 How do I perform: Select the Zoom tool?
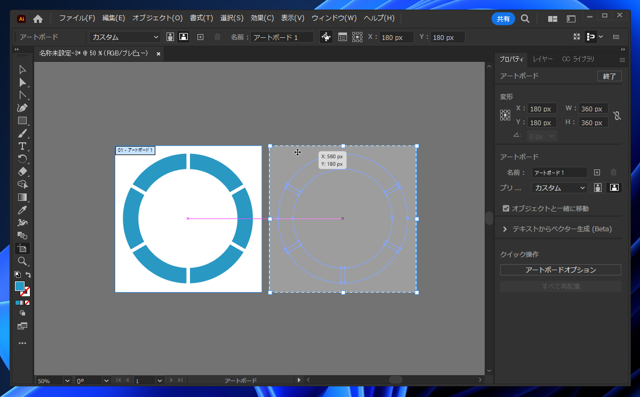point(22,261)
